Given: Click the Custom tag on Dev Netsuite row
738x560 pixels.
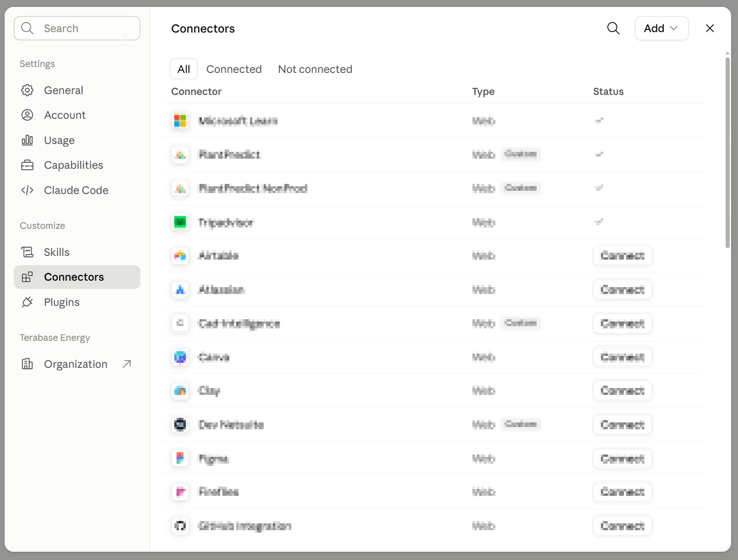Looking at the screenshot, I should coord(521,424).
